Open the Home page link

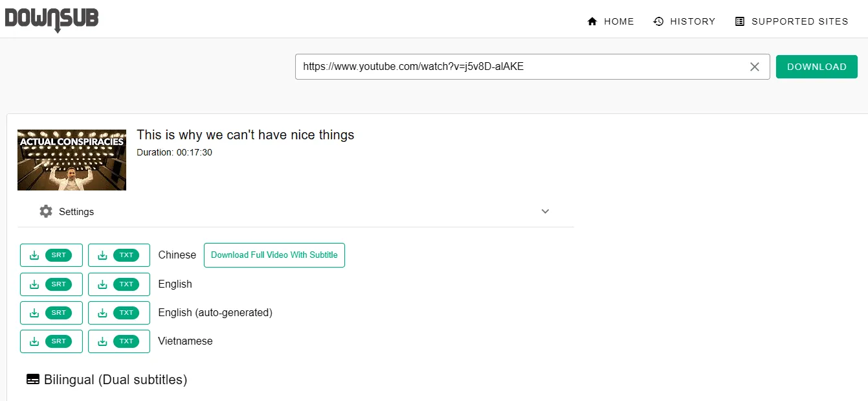610,21
